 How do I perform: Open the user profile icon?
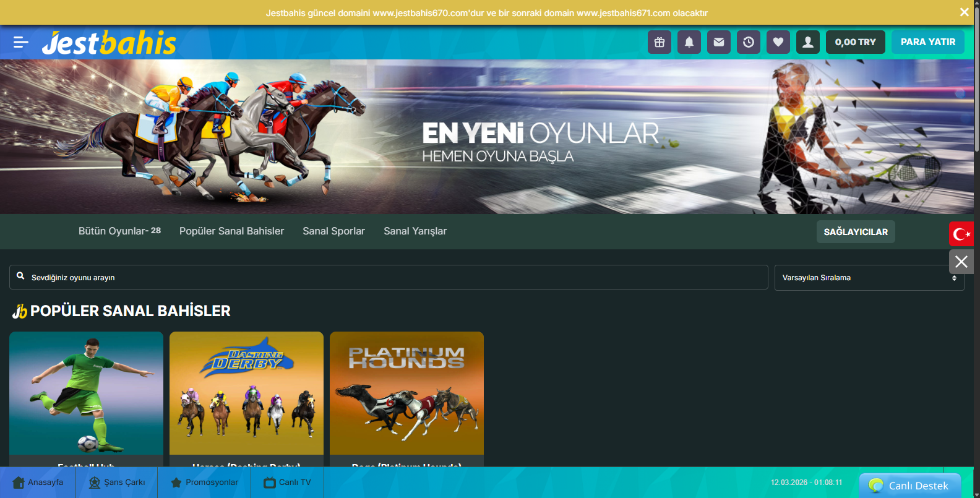[x=808, y=42]
